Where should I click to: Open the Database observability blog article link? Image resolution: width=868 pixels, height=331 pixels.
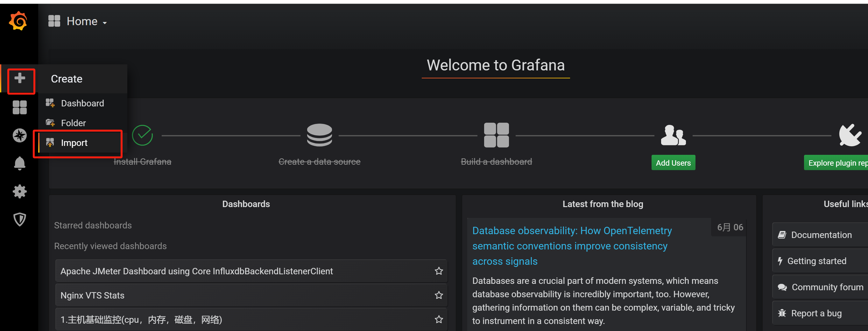[x=572, y=246]
